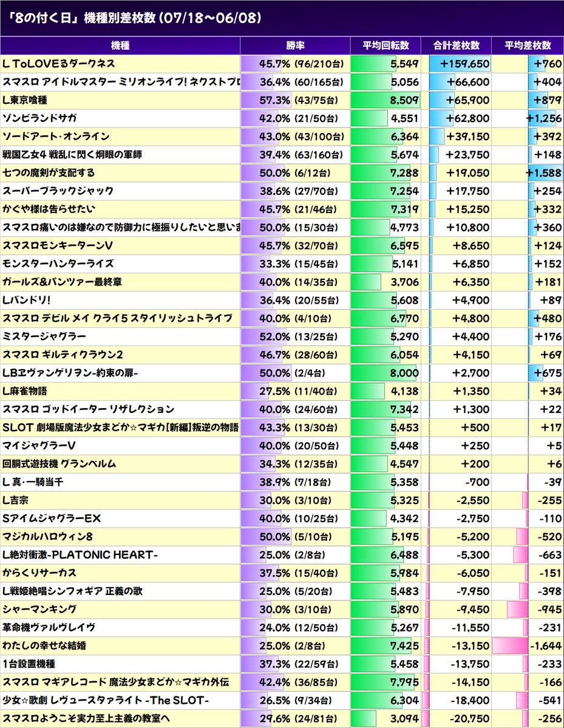
Task: Select the L東京喰種 machine name
Action: pyautogui.click(x=25, y=100)
